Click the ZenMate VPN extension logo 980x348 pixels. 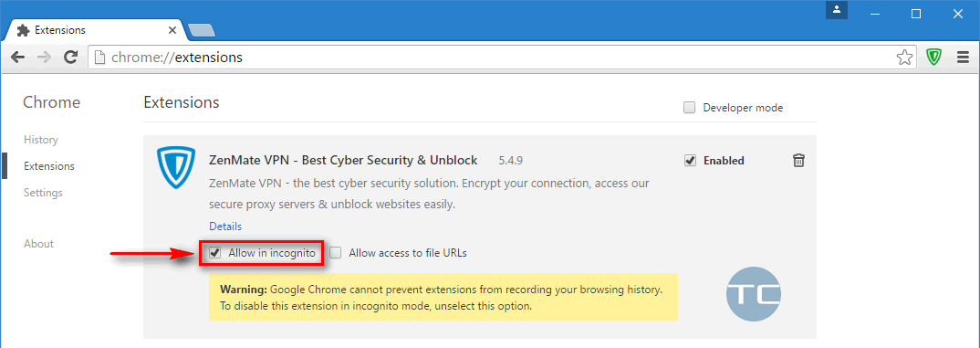(x=175, y=169)
